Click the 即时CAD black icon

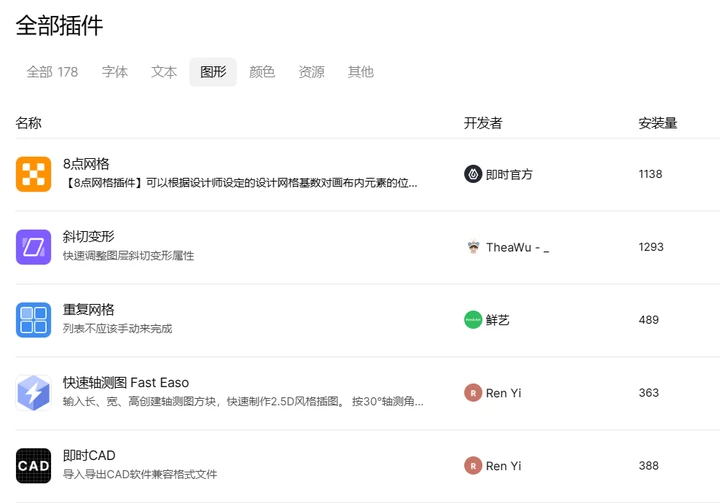pos(33,466)
